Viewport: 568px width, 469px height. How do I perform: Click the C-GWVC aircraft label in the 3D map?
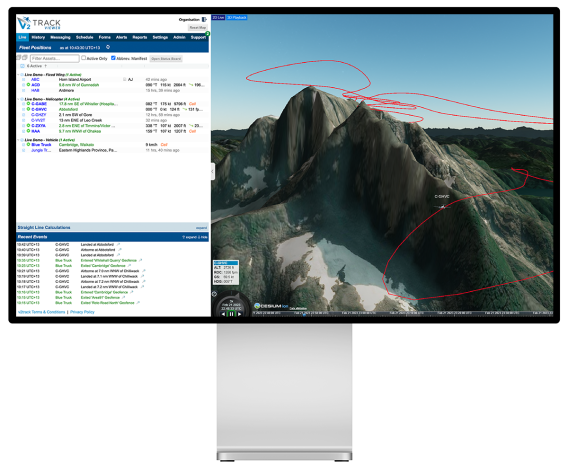pyautogui.click(x=442, y=197)
